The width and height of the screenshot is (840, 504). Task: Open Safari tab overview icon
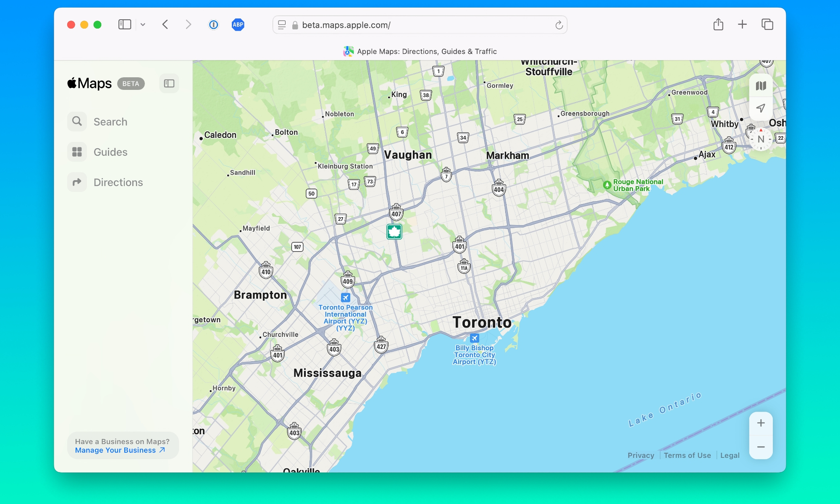767,25
